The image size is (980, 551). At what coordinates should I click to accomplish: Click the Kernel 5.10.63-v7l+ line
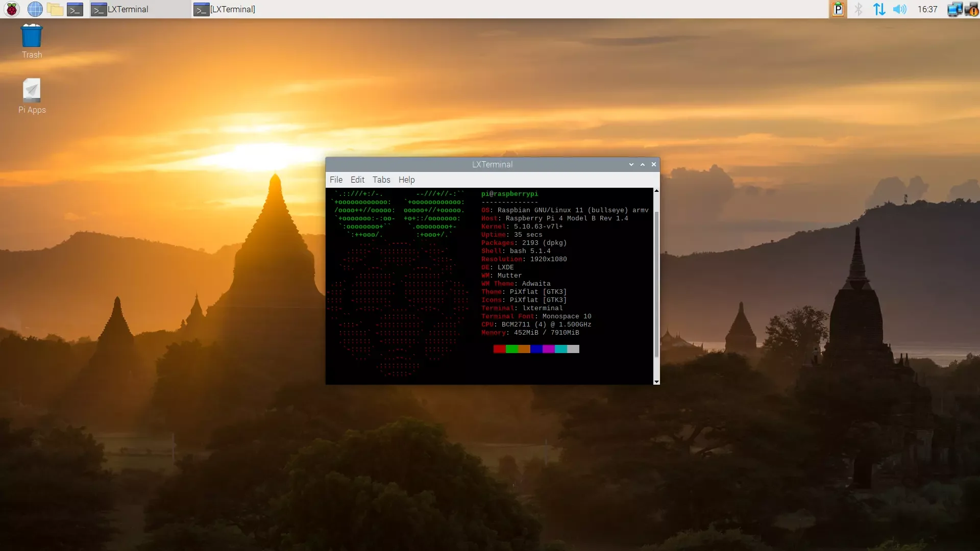(x=522, y=227)
